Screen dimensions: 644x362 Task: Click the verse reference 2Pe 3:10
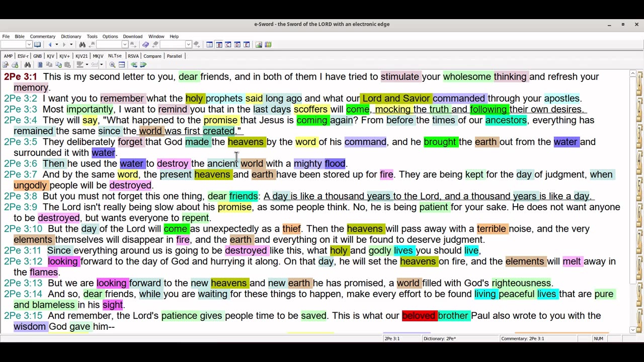pyautogui.click(x=23, y=229)
